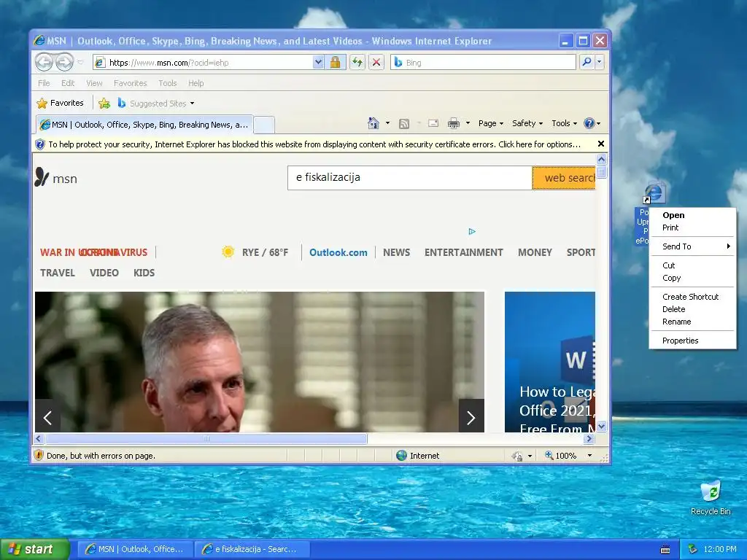
Task: Switch to e fiskalizacija taskbar window
Action: click(252, 549)
